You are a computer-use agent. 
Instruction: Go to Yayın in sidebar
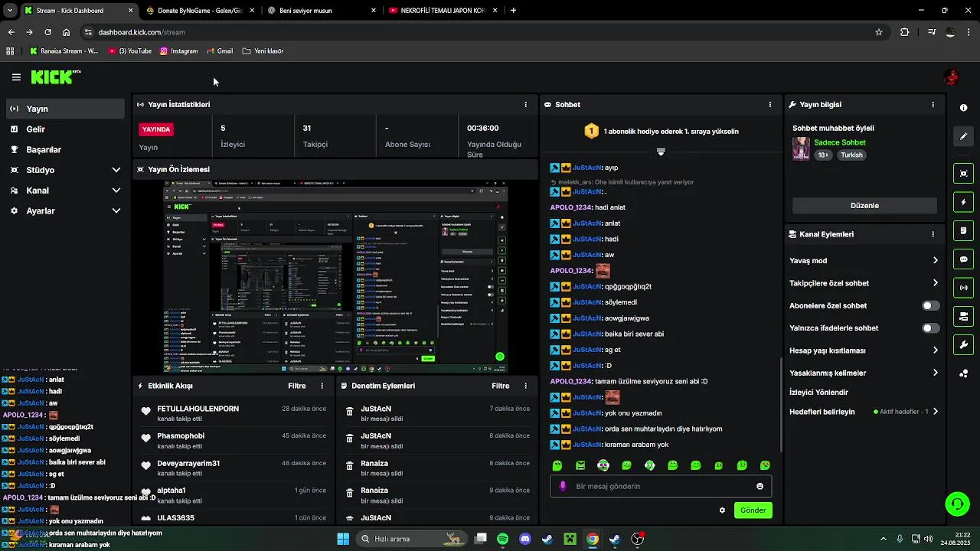point(65,109)
